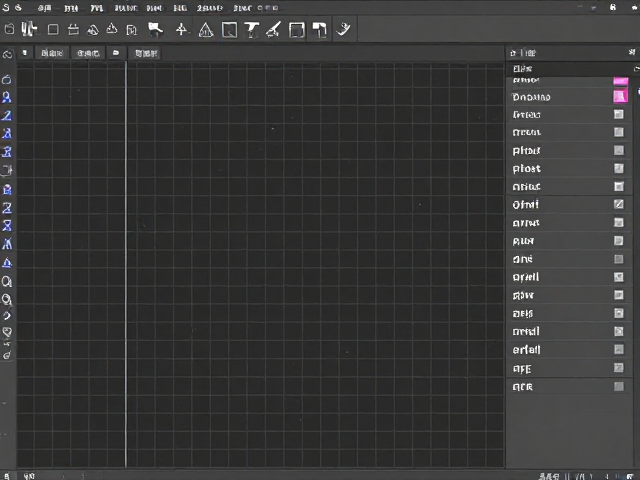Choose the diagonal pen brush tool icon
Screen dimensions: 640x480
pyautogui.click(x=273, y=30)
